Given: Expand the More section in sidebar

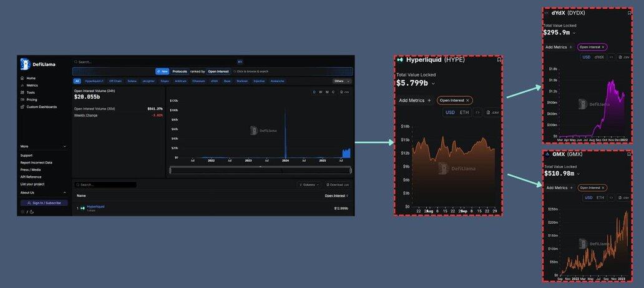Looking at the screenshot, I should coord(43,146).
